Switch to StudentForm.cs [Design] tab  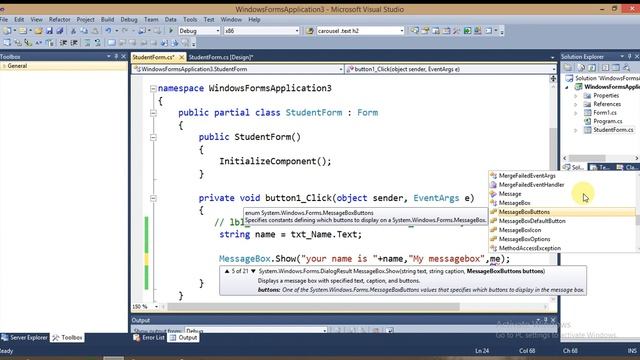click(x=221, y=57)
